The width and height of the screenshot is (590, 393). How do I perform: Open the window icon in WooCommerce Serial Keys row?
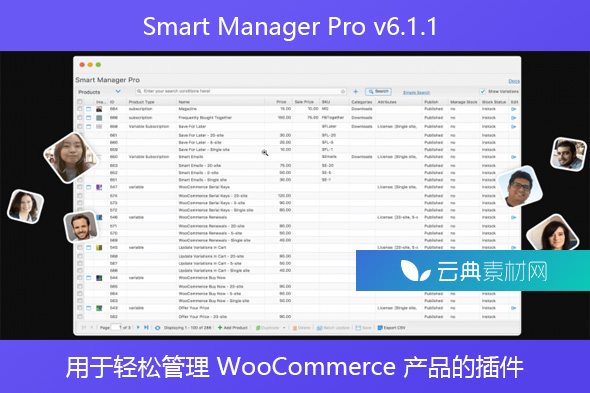[x=89, y=187]
